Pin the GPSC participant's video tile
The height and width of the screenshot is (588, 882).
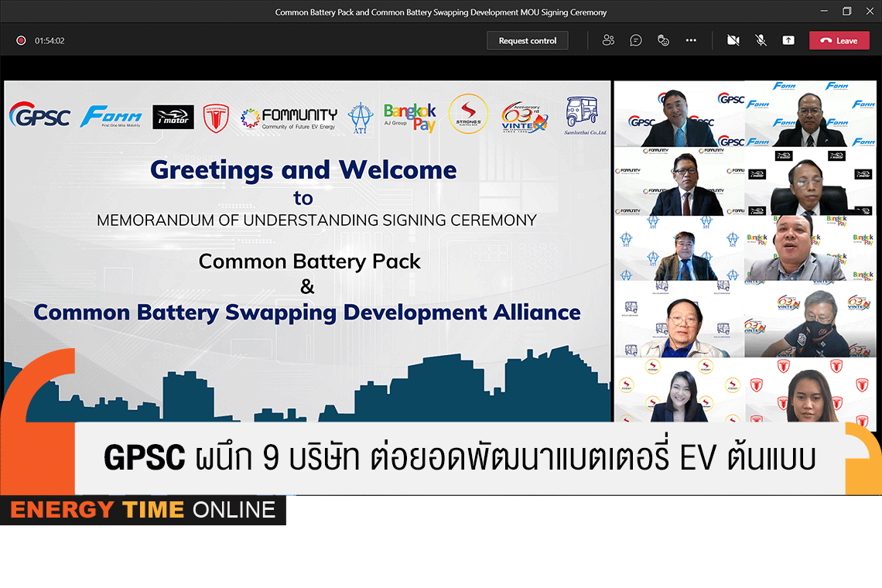(x=678, y=113)
